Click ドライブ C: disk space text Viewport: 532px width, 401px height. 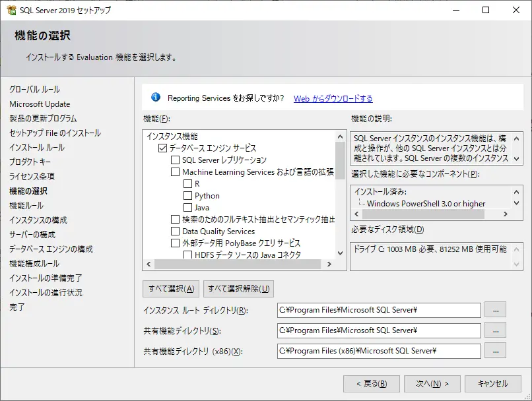point(430,249)
